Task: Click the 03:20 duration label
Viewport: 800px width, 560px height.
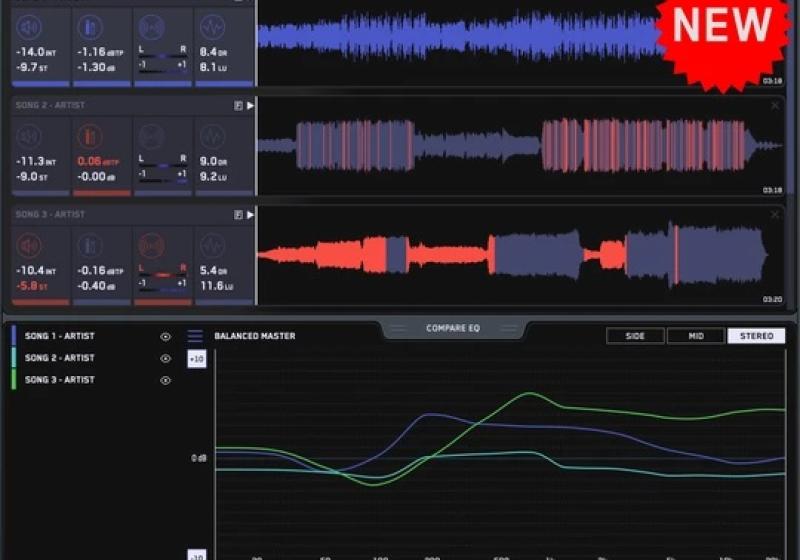Action: [772, 299]
